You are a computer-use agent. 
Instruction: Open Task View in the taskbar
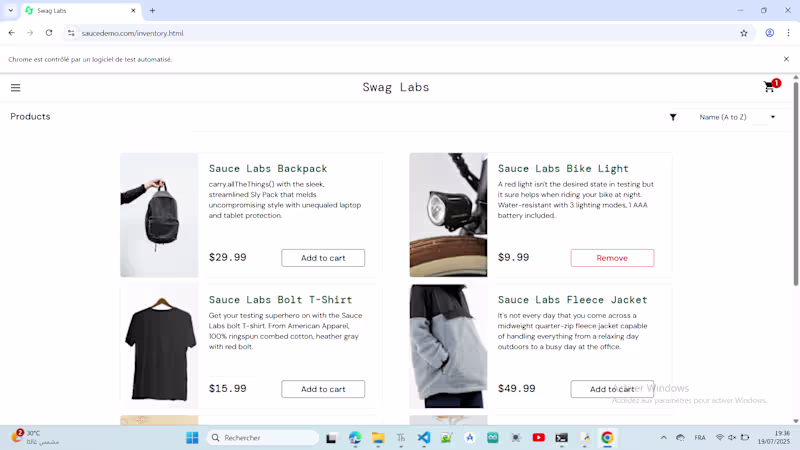331,438
